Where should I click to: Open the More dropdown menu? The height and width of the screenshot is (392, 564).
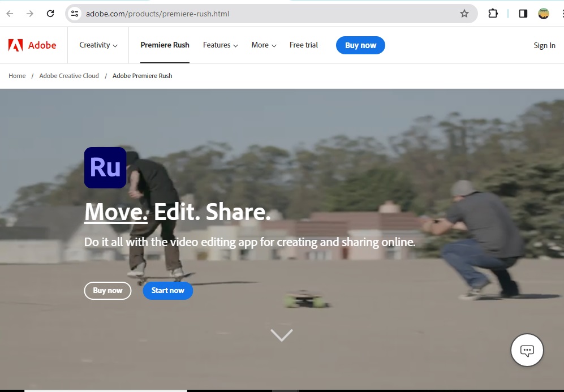point(264,45)
